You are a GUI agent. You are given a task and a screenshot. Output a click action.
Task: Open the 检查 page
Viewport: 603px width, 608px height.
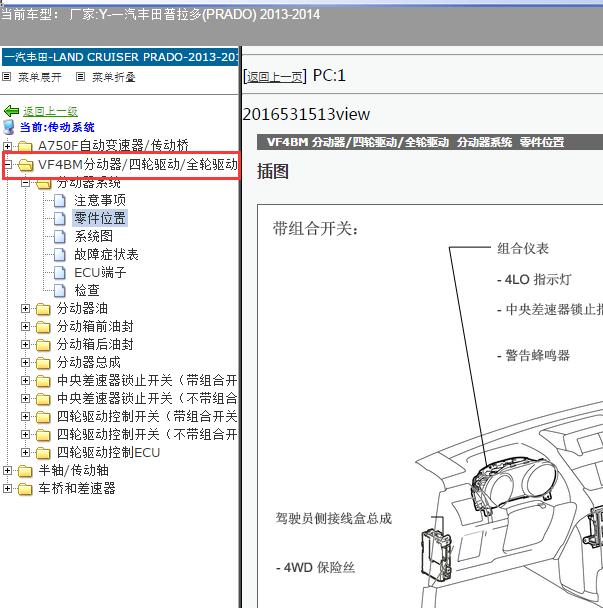(87, 290)
